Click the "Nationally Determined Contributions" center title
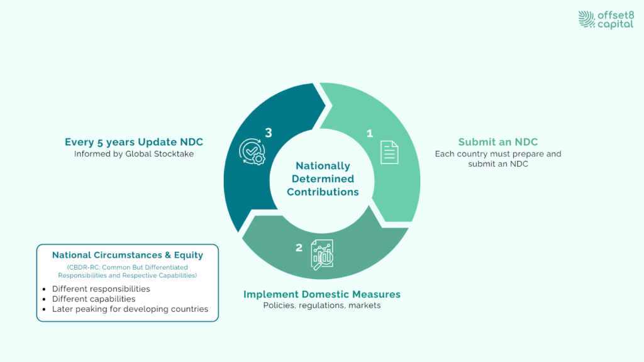Screen dimensions: 644x362 (323, 179)
